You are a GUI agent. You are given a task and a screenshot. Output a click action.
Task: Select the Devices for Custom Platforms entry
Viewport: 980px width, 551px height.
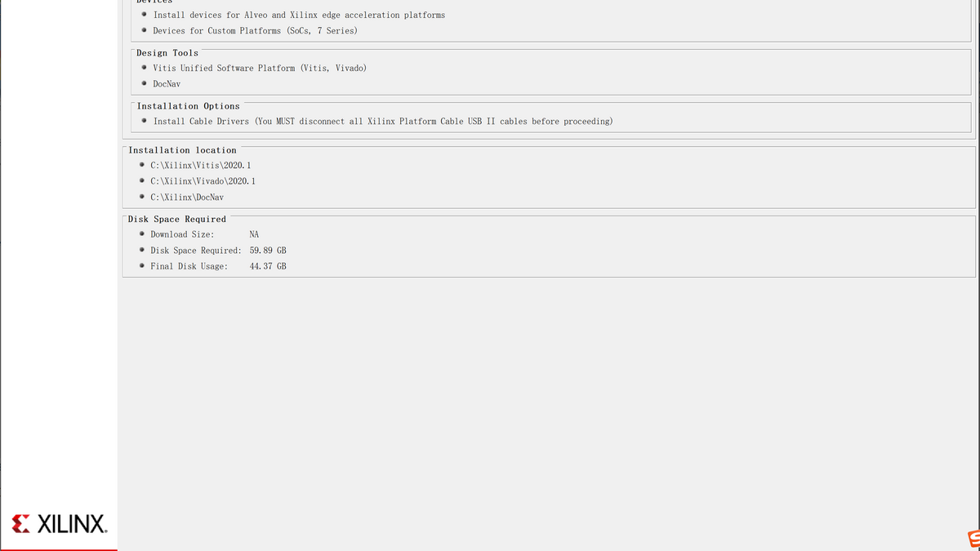255,31
